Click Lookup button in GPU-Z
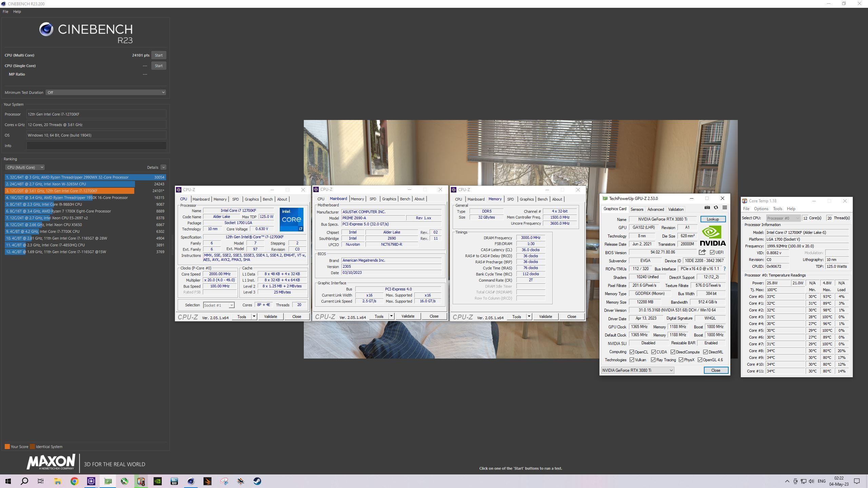The width and height of the screenshot is (868, 488). 712,219
